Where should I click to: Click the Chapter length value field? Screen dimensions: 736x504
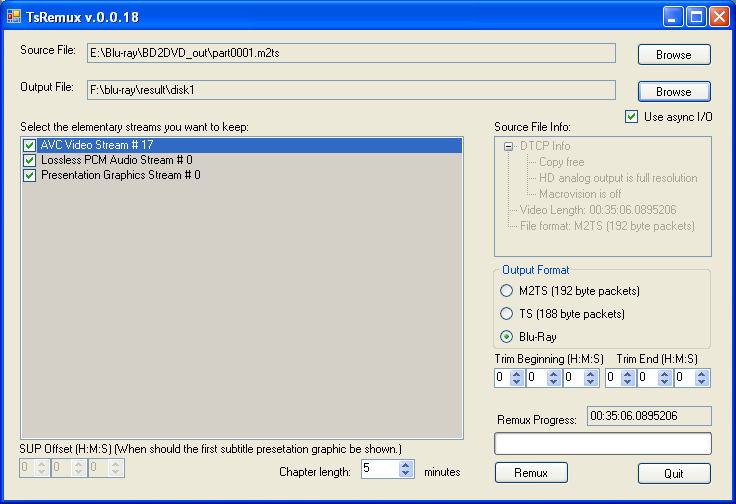(x=381, y=469)
